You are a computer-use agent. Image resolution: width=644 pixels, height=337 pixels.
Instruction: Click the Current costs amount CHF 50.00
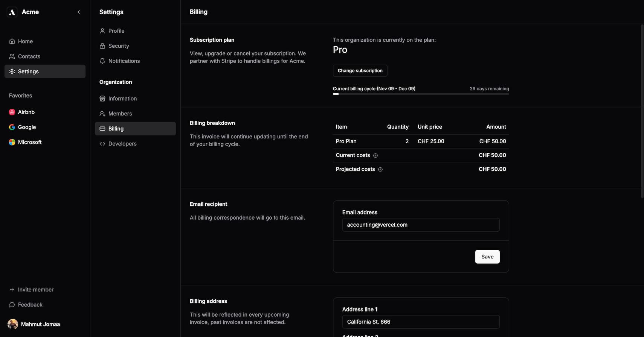[492, 155]
